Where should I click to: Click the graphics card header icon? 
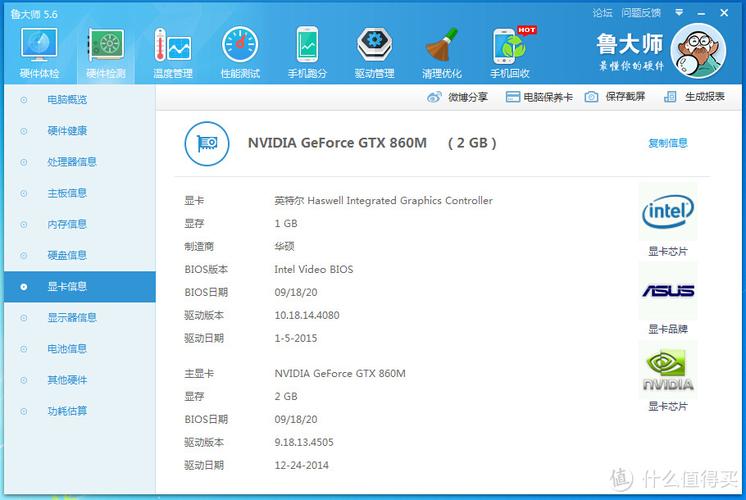click(x=207, y=143)
